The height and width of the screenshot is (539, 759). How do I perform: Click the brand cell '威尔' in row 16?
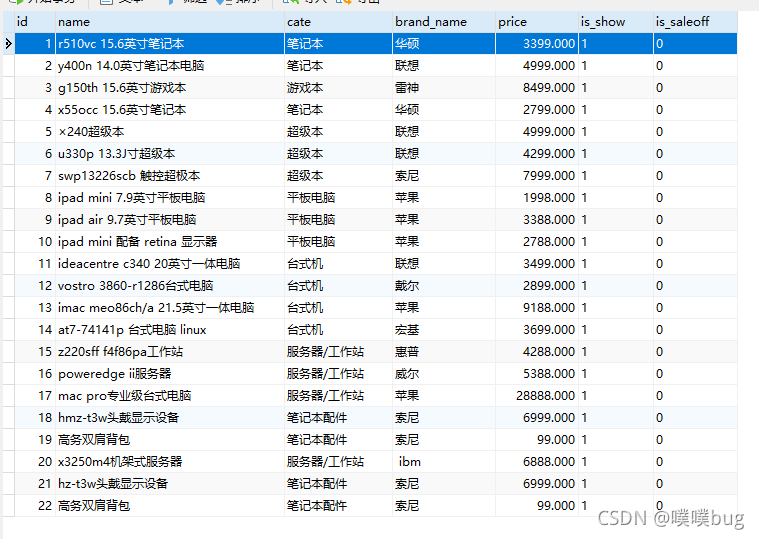[x=443, y=374]
